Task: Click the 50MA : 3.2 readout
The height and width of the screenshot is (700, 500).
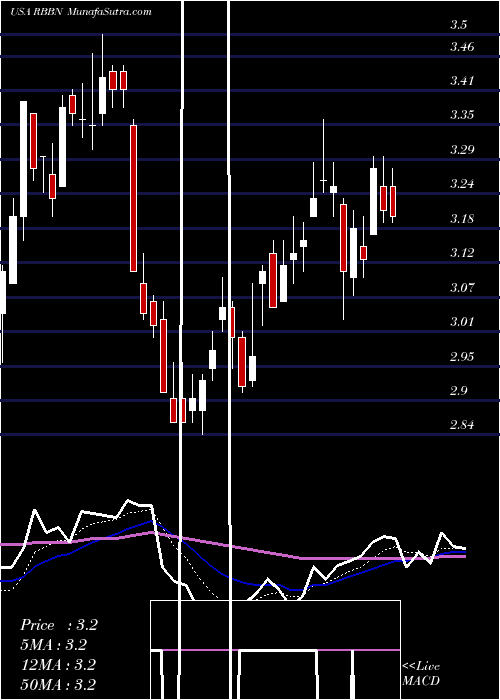Action: coord(58,684)
